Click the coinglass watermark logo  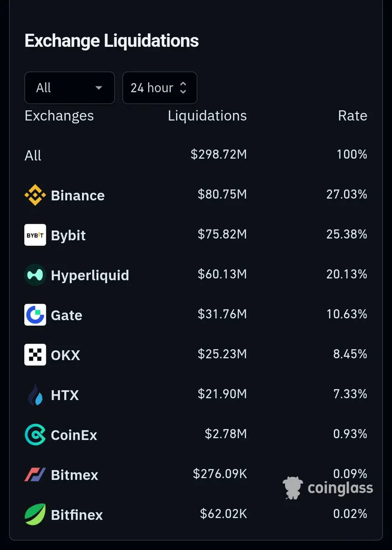click(x=328, y=488)
